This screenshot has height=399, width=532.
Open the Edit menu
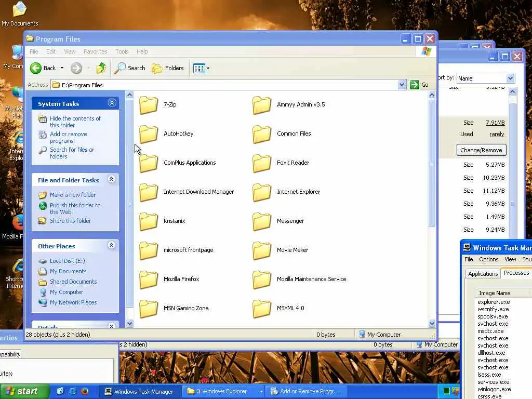51,51
